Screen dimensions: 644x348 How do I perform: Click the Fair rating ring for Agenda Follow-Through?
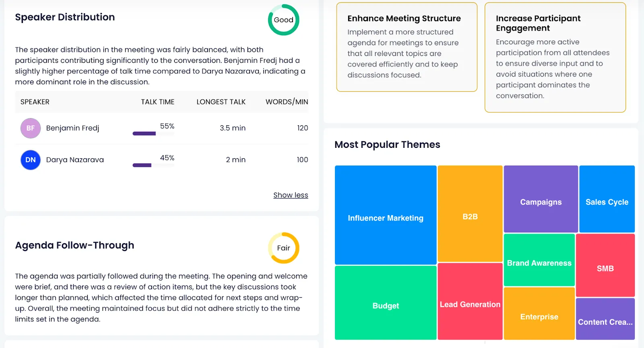pyautogui.click(x=283, y=248)
